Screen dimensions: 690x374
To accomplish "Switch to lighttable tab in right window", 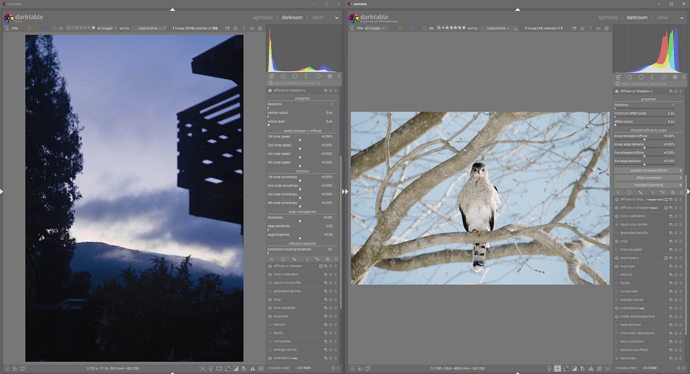I will (x=608, y=18).
